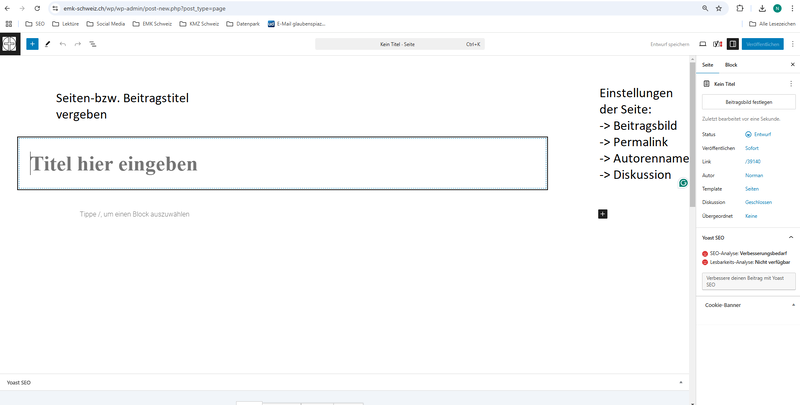
Task: Click the Entwurf status link
Action: [x=758, y=135]
